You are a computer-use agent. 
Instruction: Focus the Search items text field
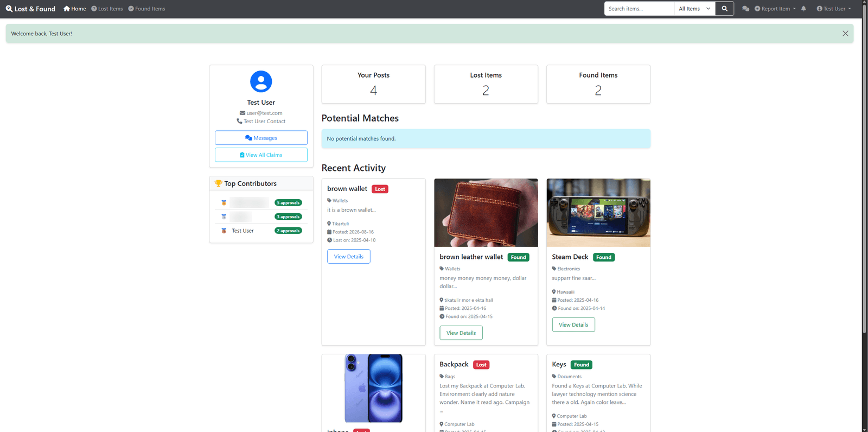point(640,9)
